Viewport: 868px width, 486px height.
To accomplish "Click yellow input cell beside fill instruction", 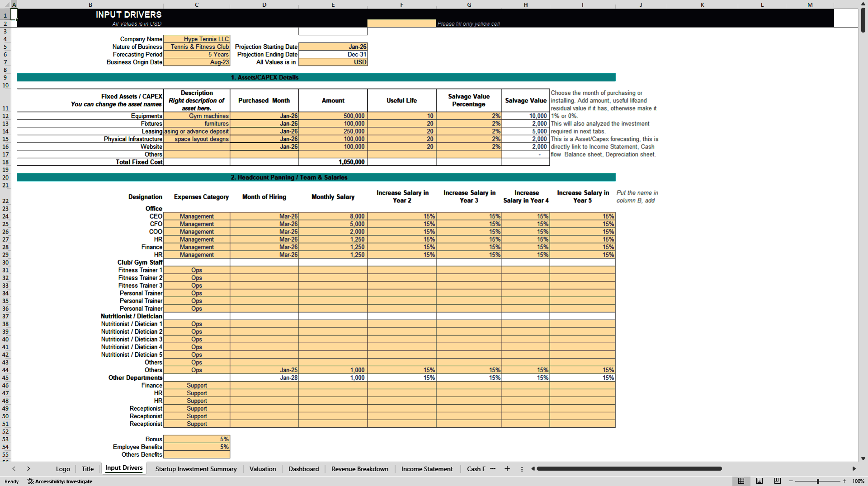I will [402, 23].
